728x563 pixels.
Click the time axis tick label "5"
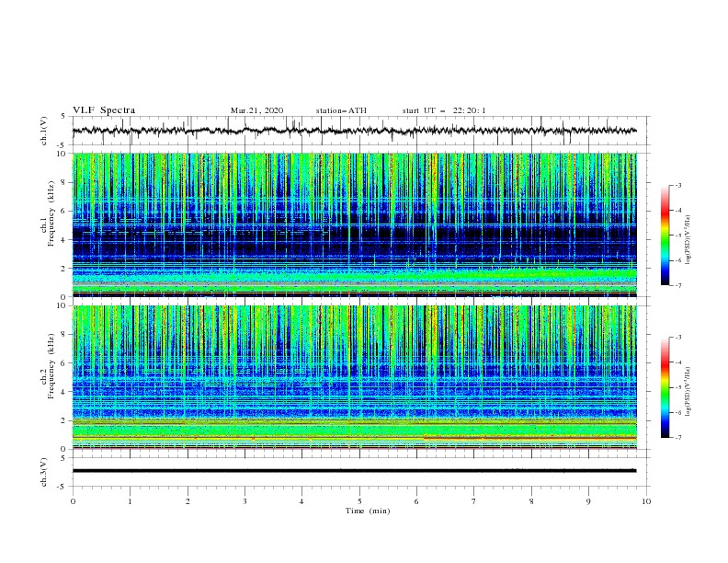[x=359, y=501]
